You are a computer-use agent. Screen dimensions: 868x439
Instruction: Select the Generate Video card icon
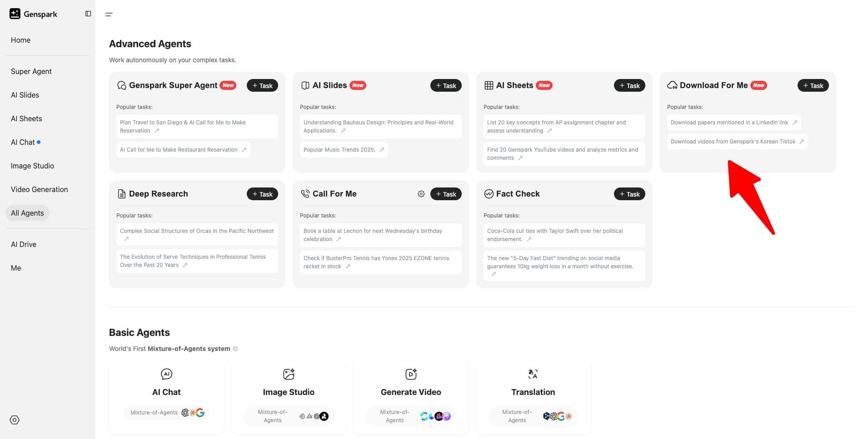[x=411, y=374]
